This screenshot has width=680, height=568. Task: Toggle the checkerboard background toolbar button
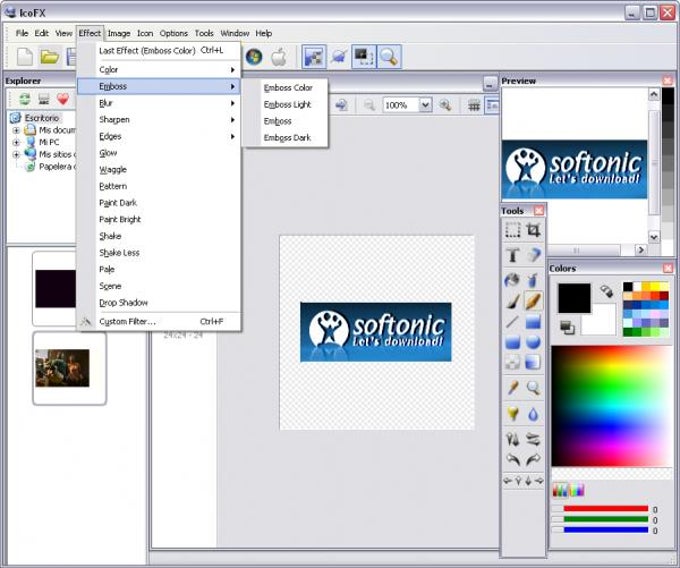coord(314,57)
